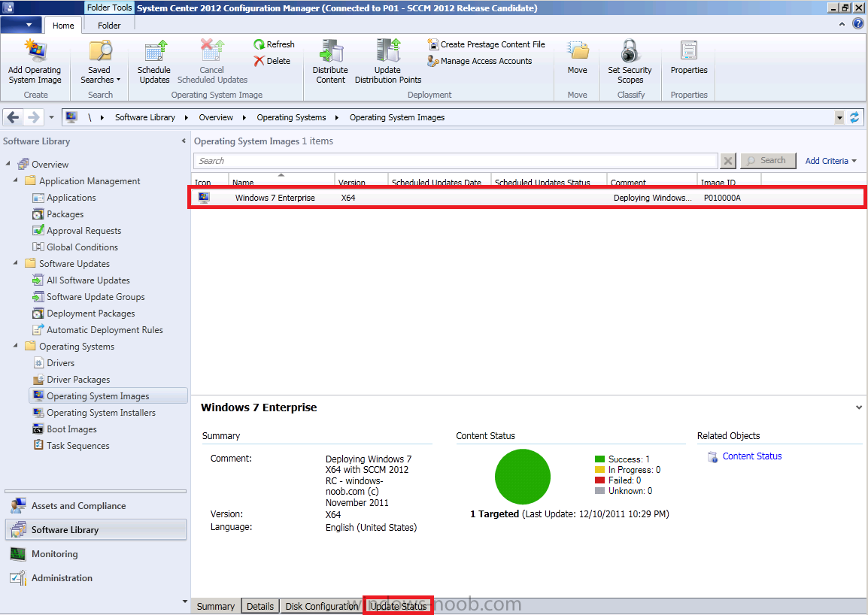The width and height of the screenshot is (868, 615).
Task: Open the Monitoring workspace
Action: coord(96,553)
